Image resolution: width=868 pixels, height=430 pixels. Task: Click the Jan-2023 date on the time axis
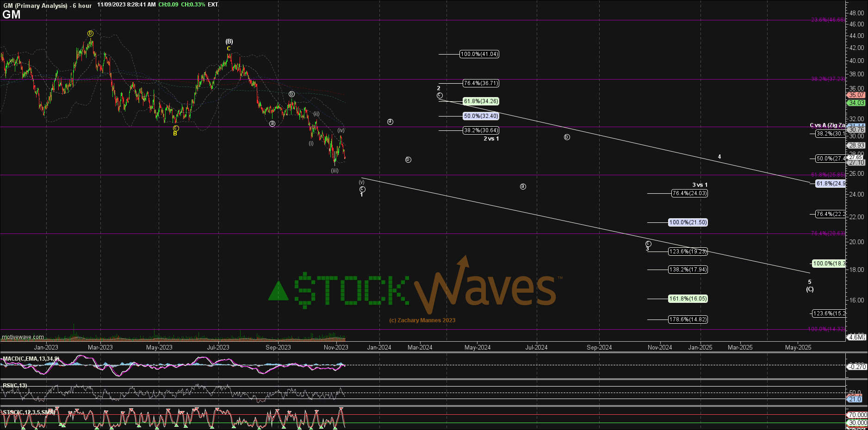(x=46, y=347)
